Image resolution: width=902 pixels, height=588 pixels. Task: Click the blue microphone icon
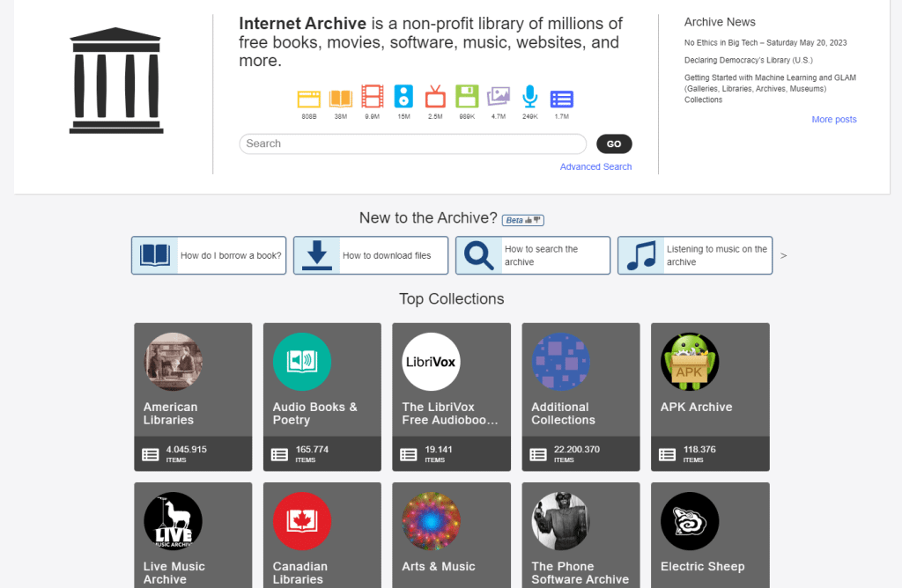(x=529, y=96)
